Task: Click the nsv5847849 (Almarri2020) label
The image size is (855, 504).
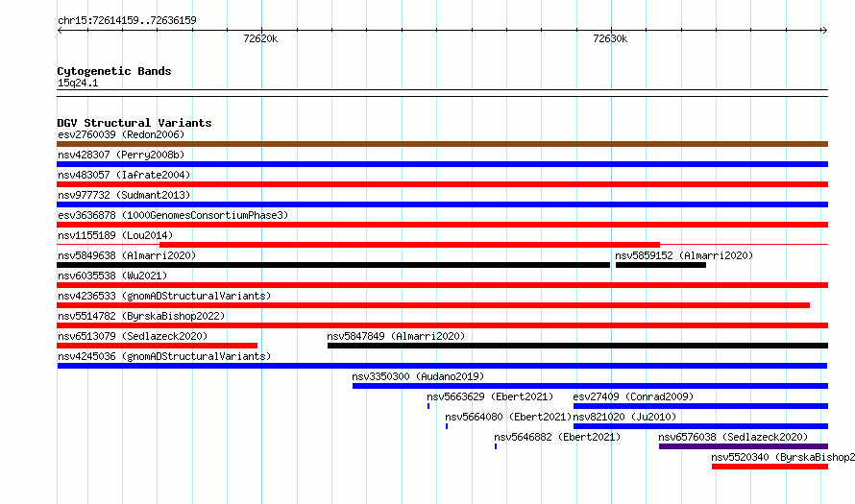Action: coord(396,336)
